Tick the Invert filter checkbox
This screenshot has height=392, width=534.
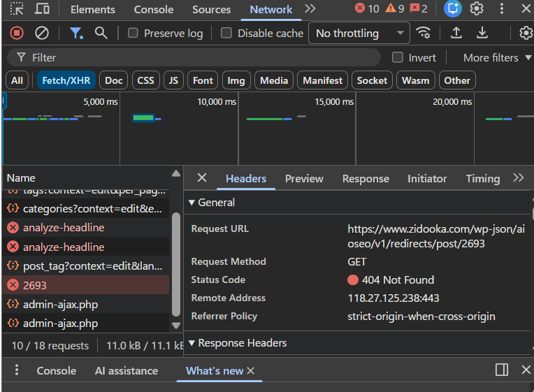pyautogui.click(x=398, y=57)
